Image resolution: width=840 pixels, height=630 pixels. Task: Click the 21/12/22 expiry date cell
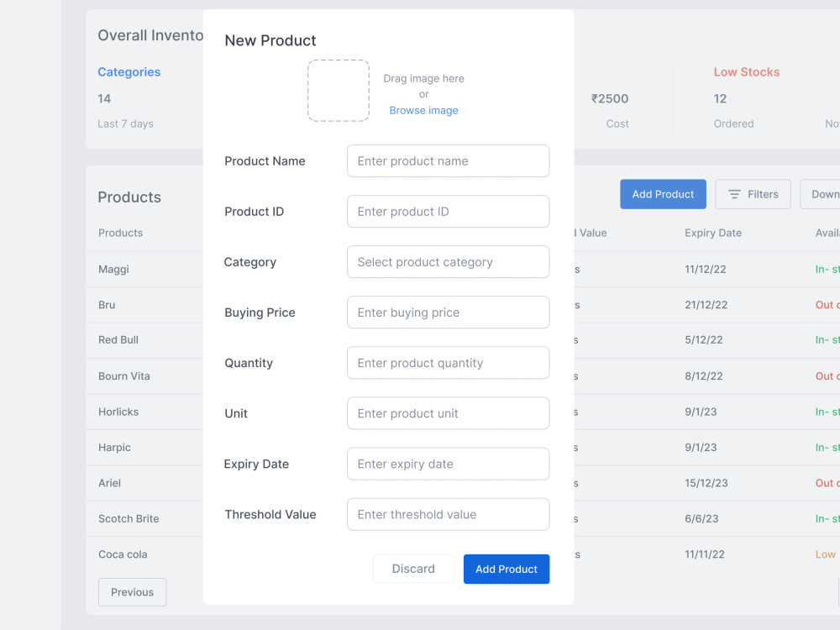[x=706, y=305]
